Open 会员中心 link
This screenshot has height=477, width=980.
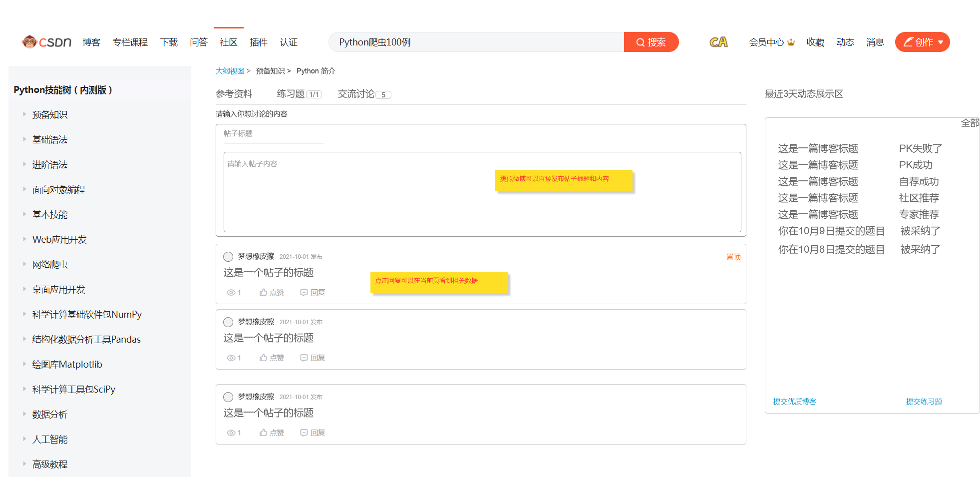click(766, 42)
